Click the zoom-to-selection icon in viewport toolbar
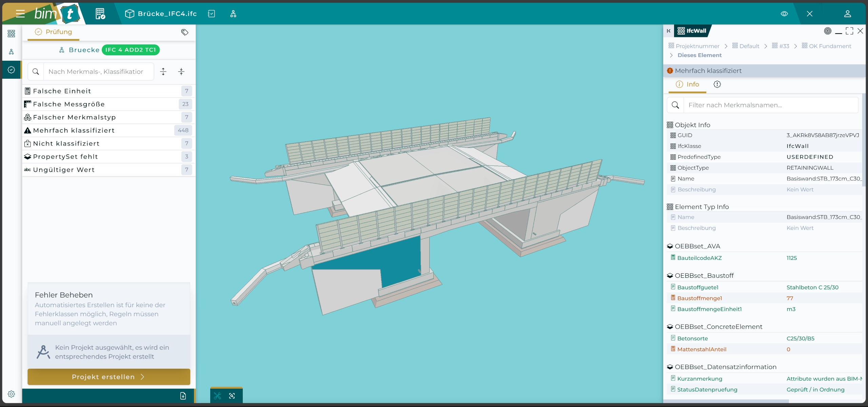The image size is (868, 407). pyautogui.click(x=232, y=396)
